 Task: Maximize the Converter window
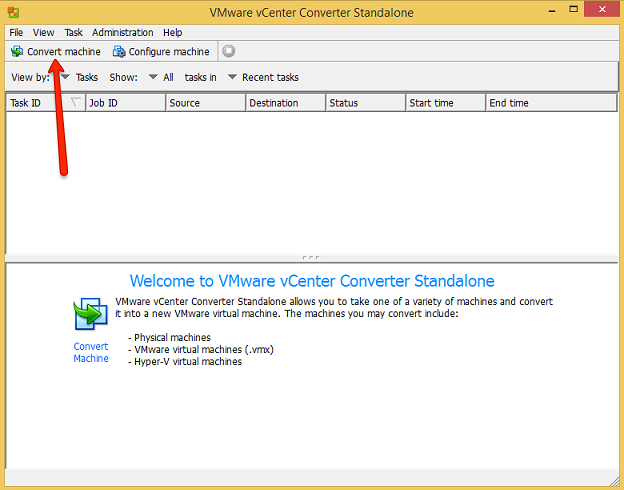click(573, 10)
